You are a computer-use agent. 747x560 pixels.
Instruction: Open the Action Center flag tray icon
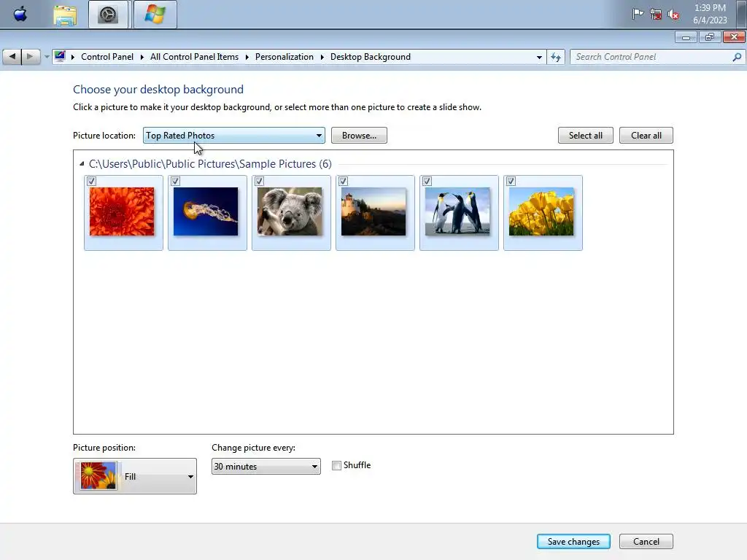point(638,14)
